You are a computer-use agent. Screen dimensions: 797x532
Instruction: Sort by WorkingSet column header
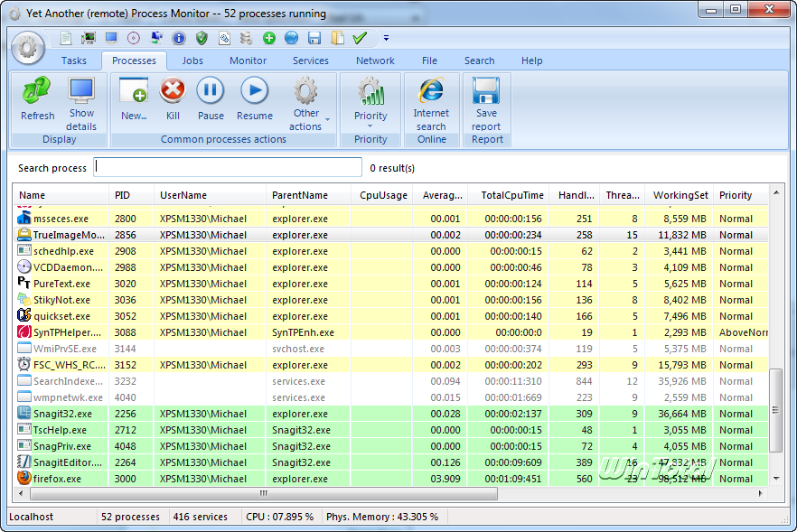(679, 195)
